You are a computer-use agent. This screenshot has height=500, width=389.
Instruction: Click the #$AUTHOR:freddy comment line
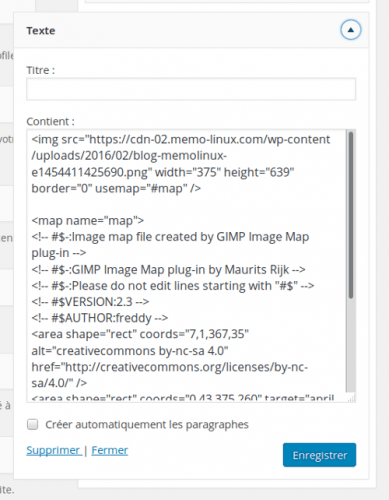pyautogui.click(x=100, y=318)
